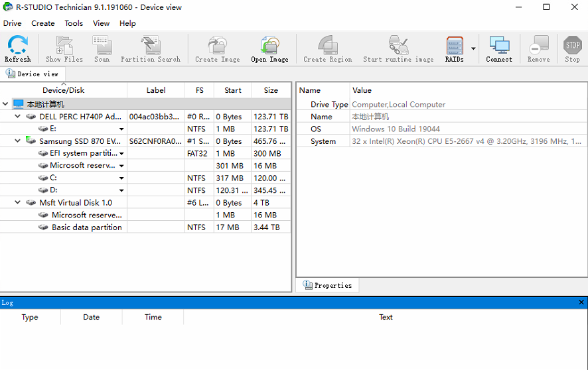Select the E: drive icon

(43, 129)
